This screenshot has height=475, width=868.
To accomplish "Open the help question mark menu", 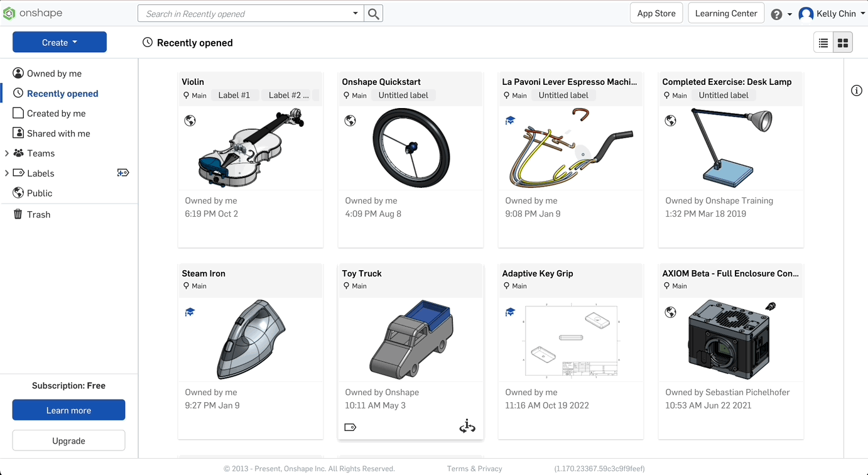I will tap(776, 14).
